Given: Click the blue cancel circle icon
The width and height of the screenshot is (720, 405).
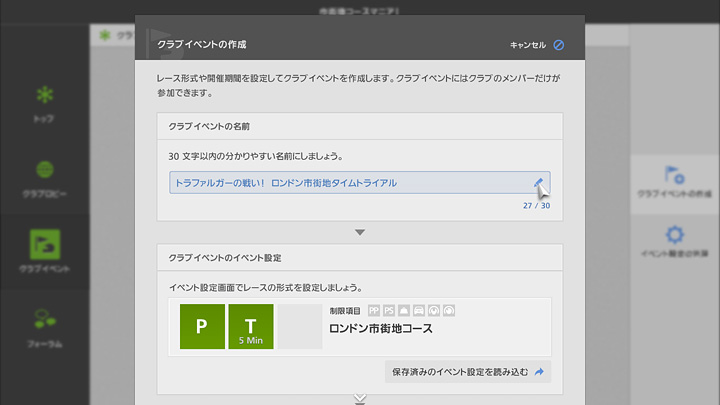Looking at the screenshot, I should tap(559, 45).
